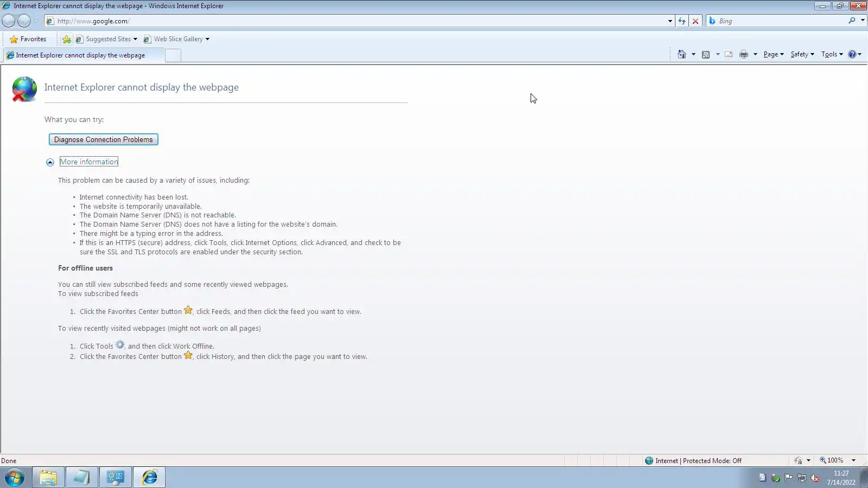
Task: Click the Safely Remove Hardware tray icon
Action: tap(776, 478)
